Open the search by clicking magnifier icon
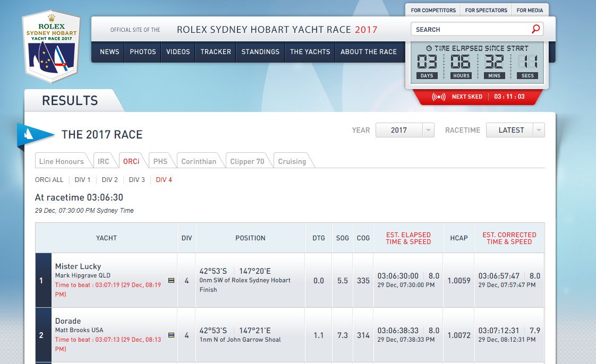Viewport: 596px width, 364px height. (536, 29)
